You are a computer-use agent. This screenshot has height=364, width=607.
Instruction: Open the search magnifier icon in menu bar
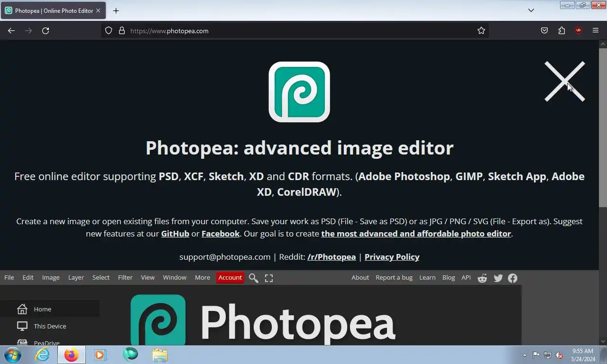tap(254, 278)
